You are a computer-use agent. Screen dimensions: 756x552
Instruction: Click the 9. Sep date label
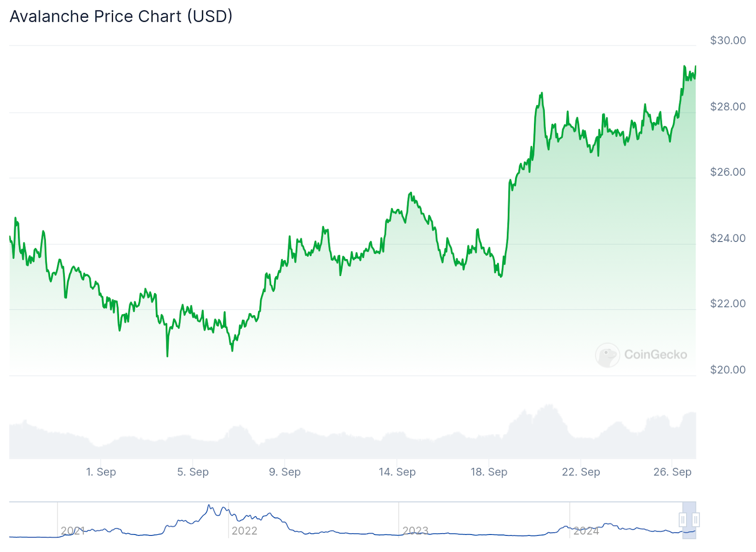point(284,472)
